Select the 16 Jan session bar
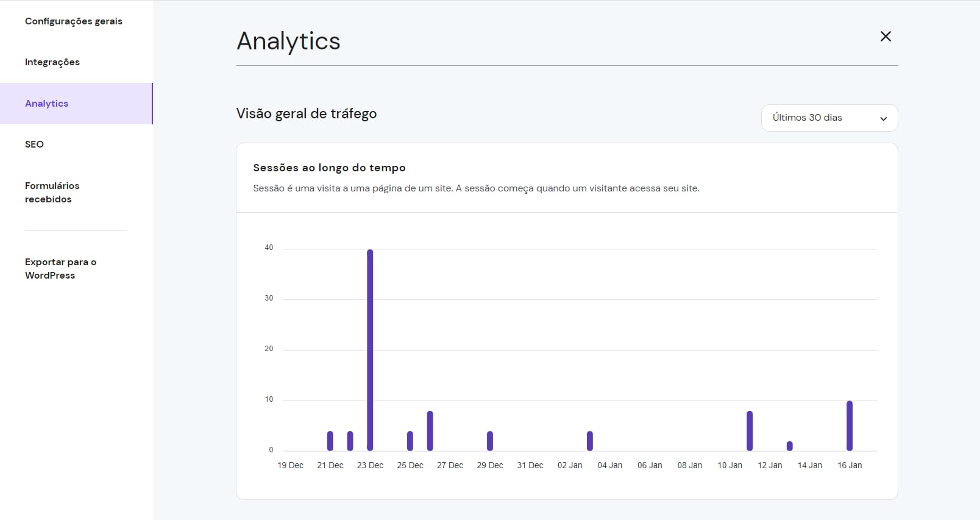The width and height of the screenshot is (980, 520). (850, 426)
